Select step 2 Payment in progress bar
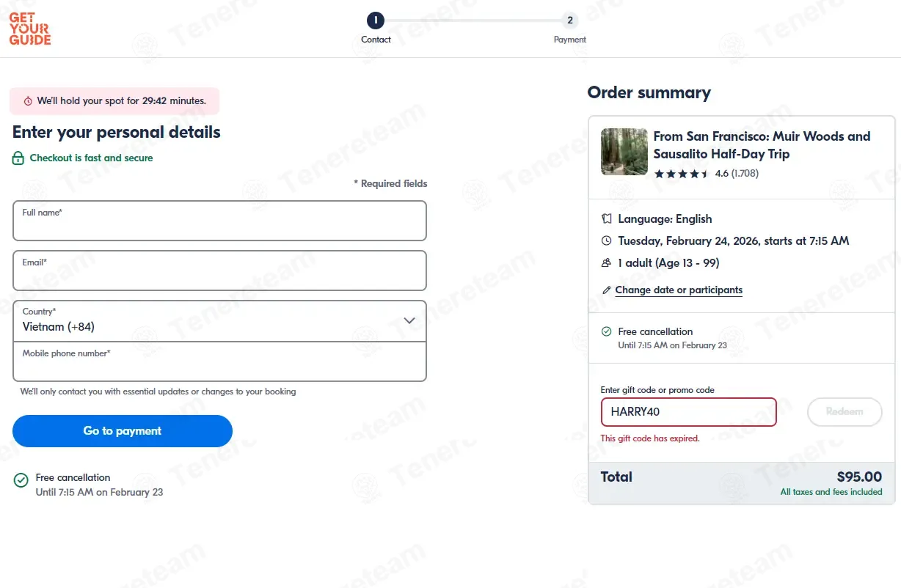Viewport: 901px width, 588px height. pyautogui.click(x=570, y=21)
